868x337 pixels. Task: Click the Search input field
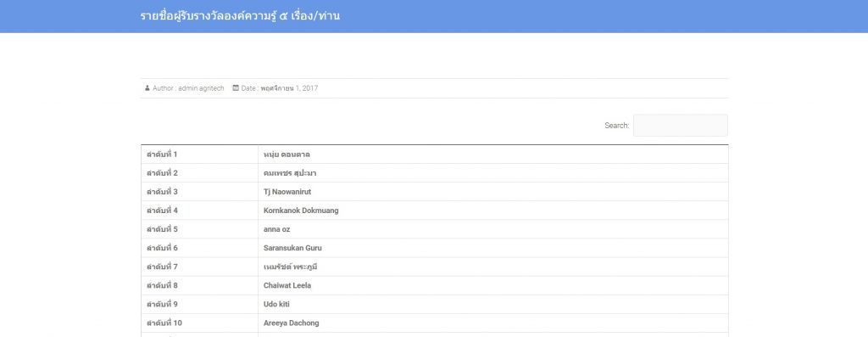(x=681, y=126)
